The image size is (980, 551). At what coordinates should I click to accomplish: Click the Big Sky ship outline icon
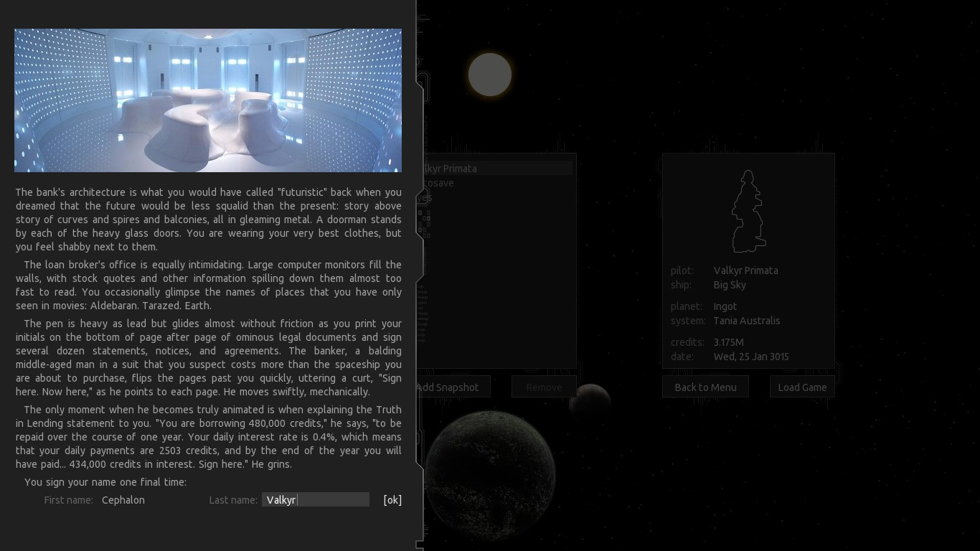[748, 211]
